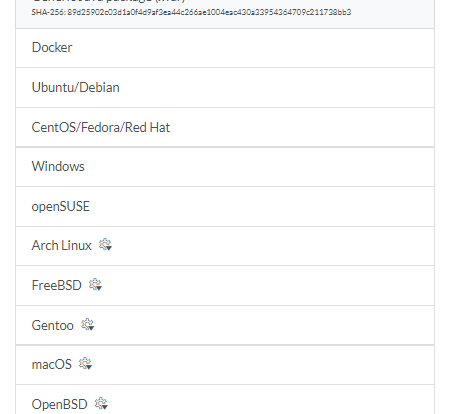The width and height of the screenshot is (452, 414).
Task: Select the OpenBSD package label
Action: tap(59, 404)
